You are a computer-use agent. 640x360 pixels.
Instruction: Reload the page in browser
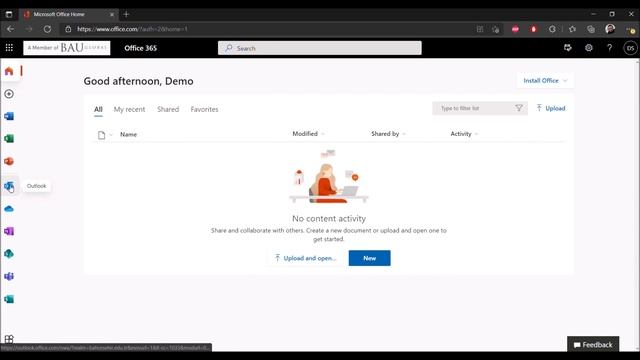coord(47,29)
